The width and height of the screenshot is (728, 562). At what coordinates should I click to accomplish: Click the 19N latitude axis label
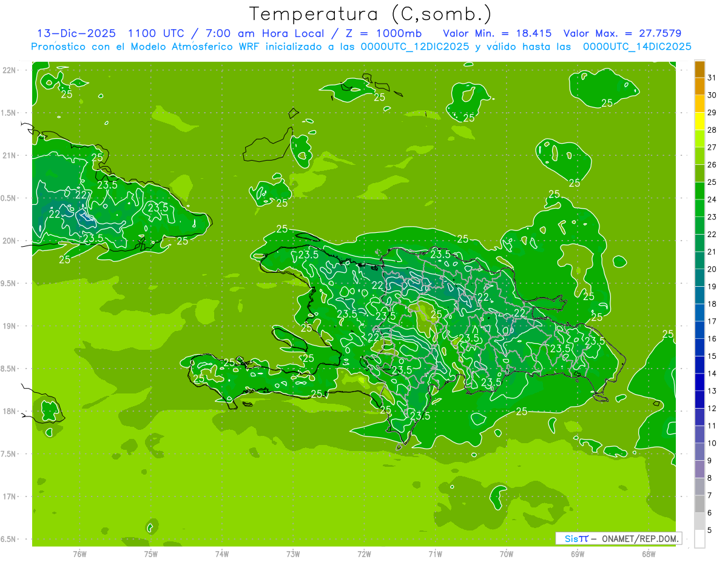10,326
